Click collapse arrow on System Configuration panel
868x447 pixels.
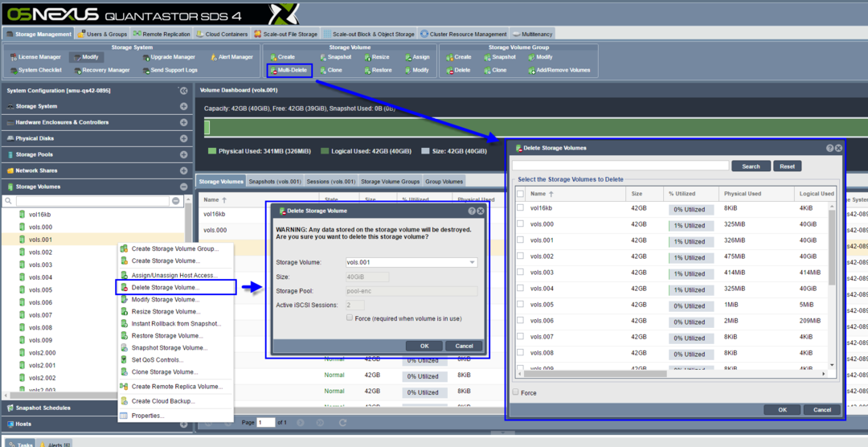click(x=183, y=90)
